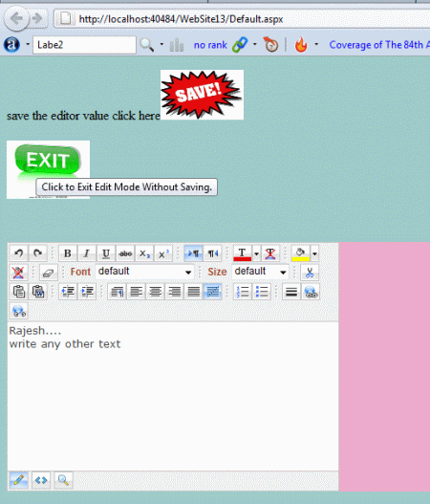Screen dimensions: 430x504
Task: Click the Increase Indent icon
Action: click(x=87, y=292)
